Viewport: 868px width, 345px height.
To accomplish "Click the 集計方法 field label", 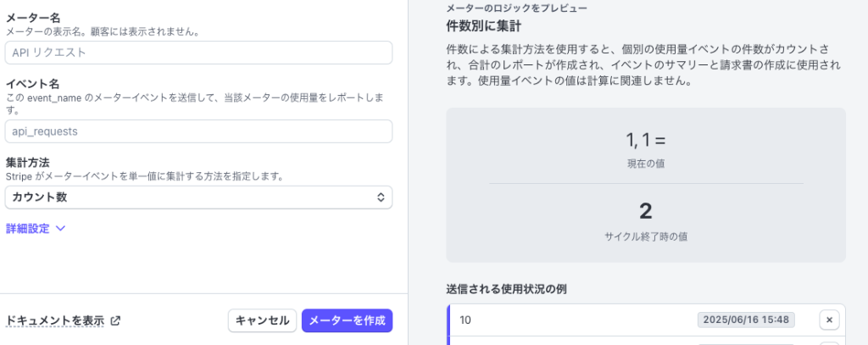I will tap(27, 163).
